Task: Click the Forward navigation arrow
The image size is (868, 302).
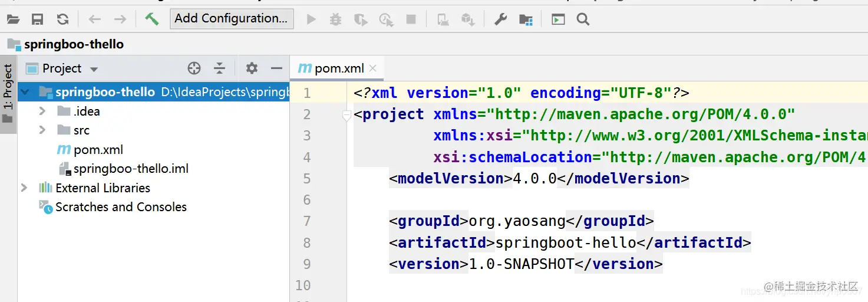Action: point(120,19)
